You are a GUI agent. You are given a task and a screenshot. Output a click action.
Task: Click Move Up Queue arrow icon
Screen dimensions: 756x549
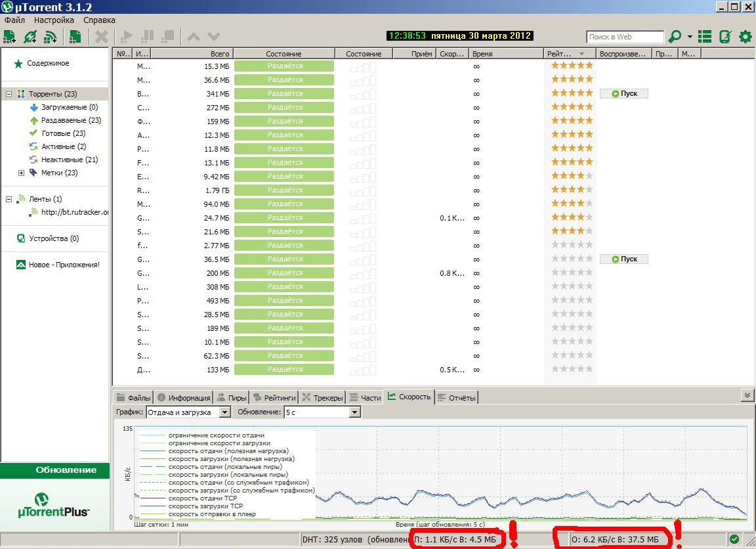(194, 37)
